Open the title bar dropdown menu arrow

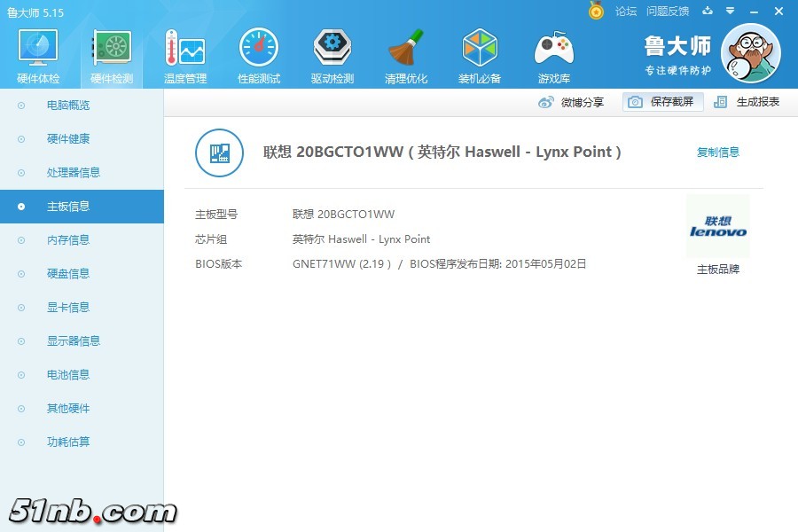tap(730, 12)
